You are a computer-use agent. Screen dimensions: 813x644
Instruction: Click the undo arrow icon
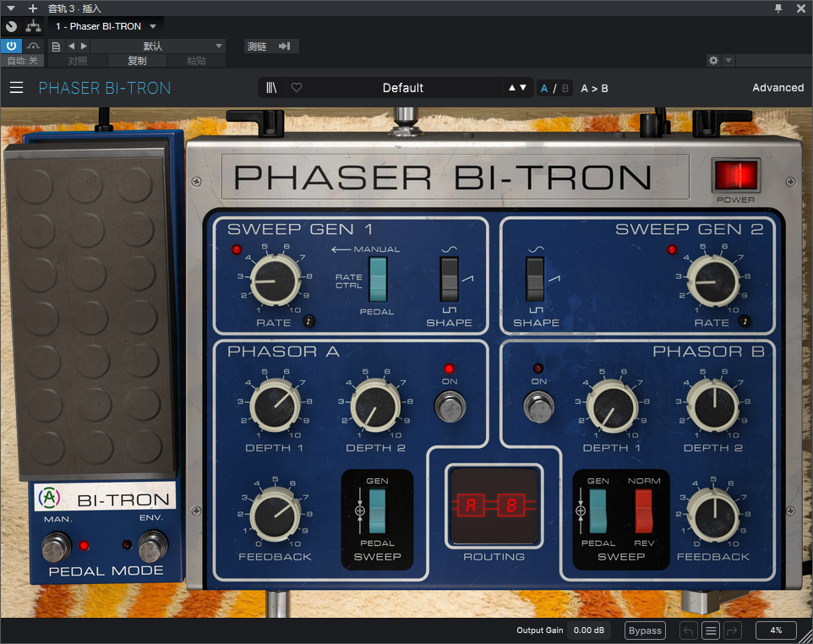tap(689, 630)
